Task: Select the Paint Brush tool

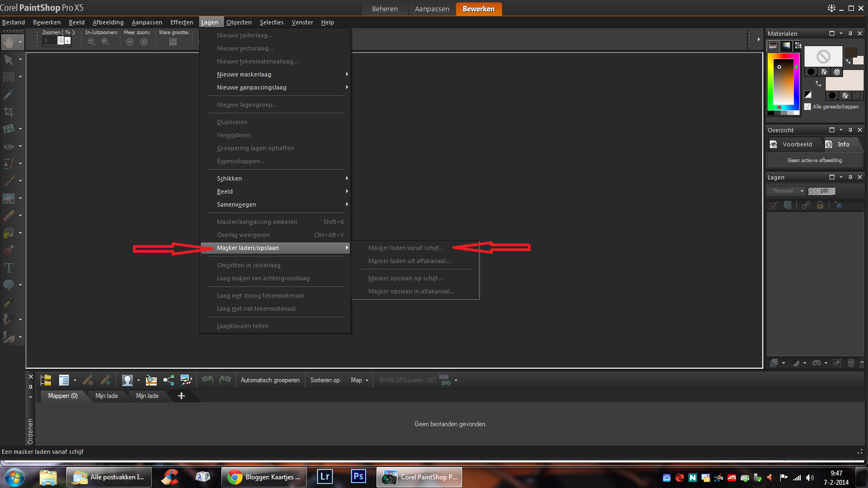Action: [x=8, y=181]
